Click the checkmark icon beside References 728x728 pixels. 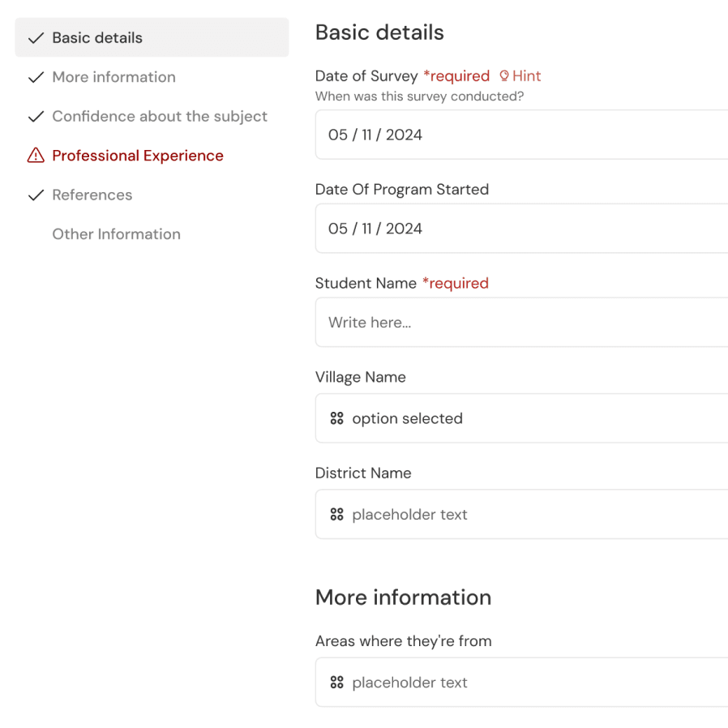[36, 195]
